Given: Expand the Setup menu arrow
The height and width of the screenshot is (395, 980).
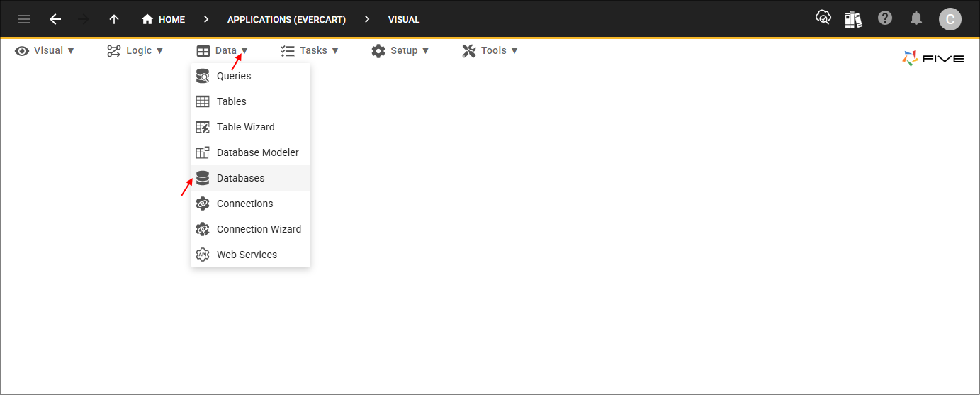Looking at the screenshot, I should (425, 51).
